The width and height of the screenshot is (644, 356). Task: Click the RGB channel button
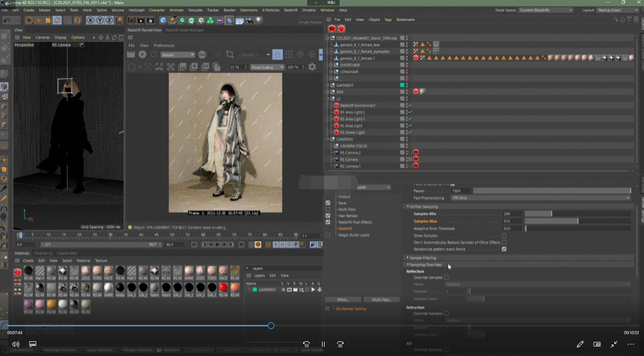pos(202,54)
